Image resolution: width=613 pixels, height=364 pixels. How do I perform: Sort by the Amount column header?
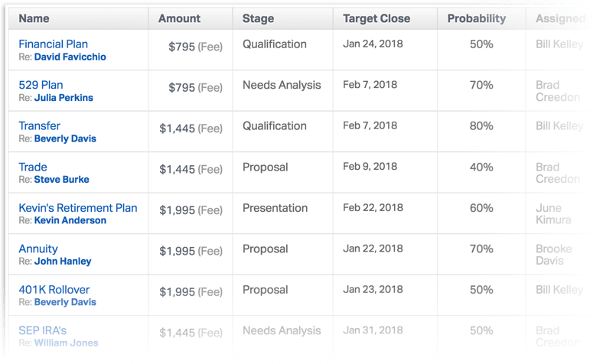tap(179, 18)
